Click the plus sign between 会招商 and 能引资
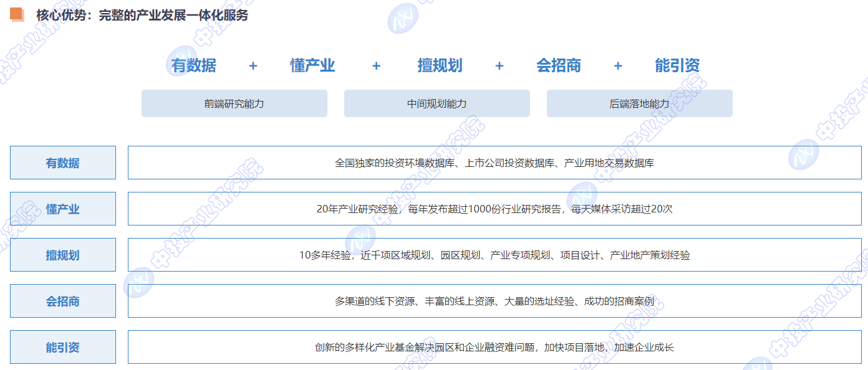Viewport: 868px width, 370px height. point(618,66)
